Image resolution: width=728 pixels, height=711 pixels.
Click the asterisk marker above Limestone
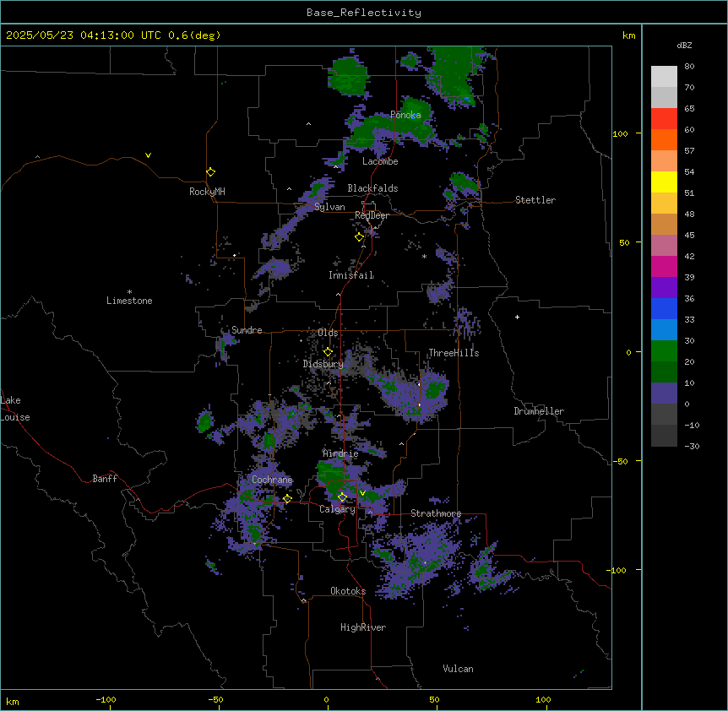tap(129, 292)
